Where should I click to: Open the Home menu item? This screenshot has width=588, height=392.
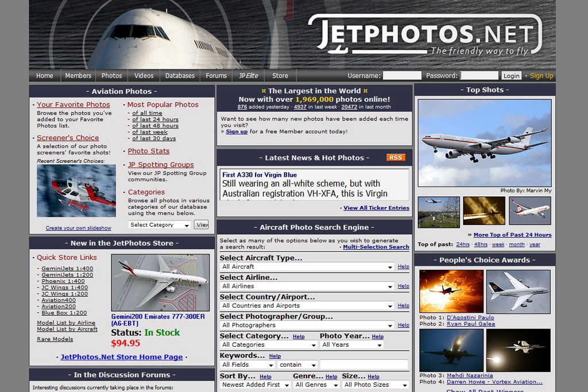(45, 76)
